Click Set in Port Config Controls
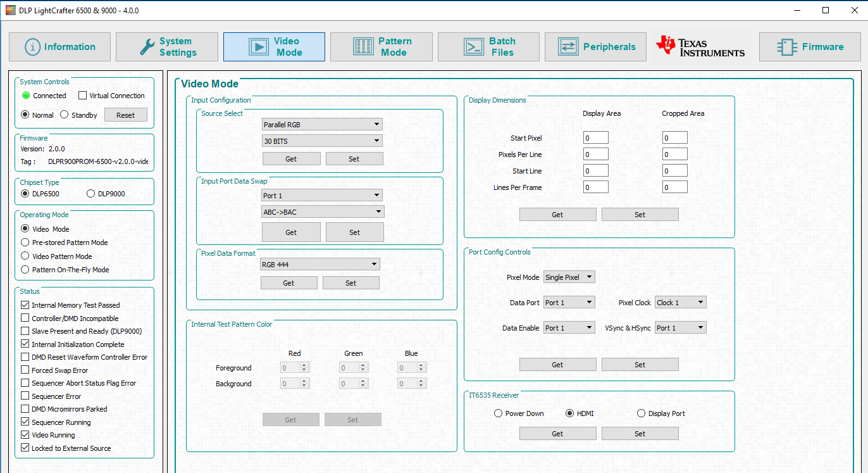Viewport: 868px width, 473px height. click(640, 365)
